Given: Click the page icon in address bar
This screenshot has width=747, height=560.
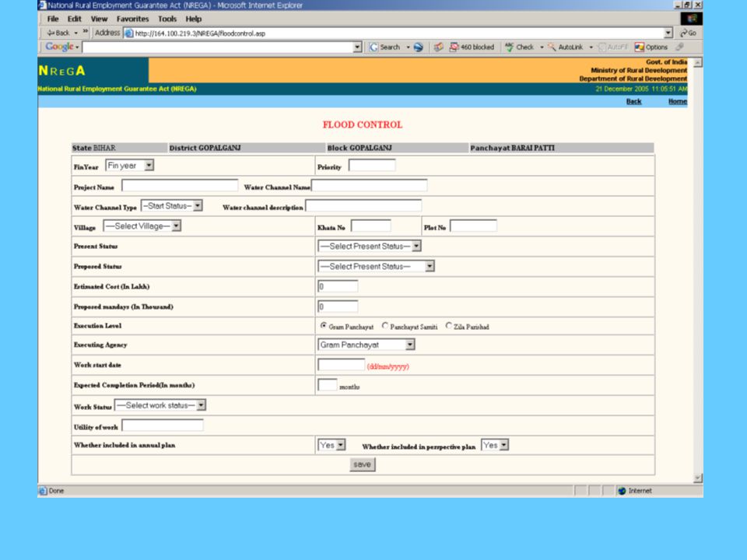Looking at the screenshot, I should (128, 33).
